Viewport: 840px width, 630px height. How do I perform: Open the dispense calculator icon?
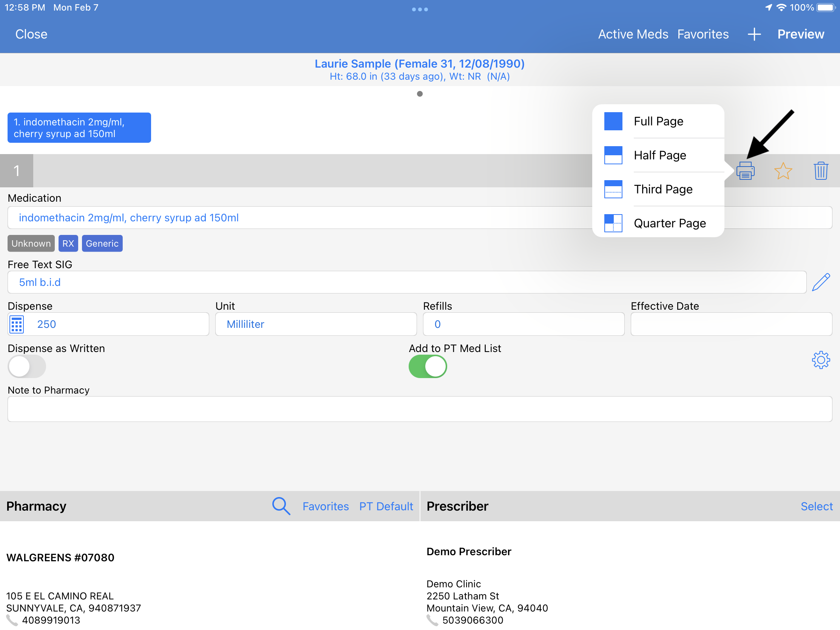pos(16,324)
